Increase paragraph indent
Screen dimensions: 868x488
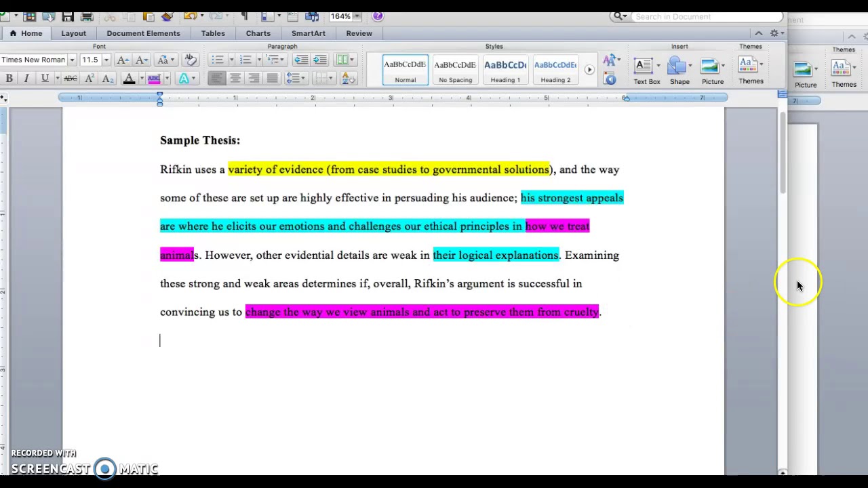tap(319, 60)
